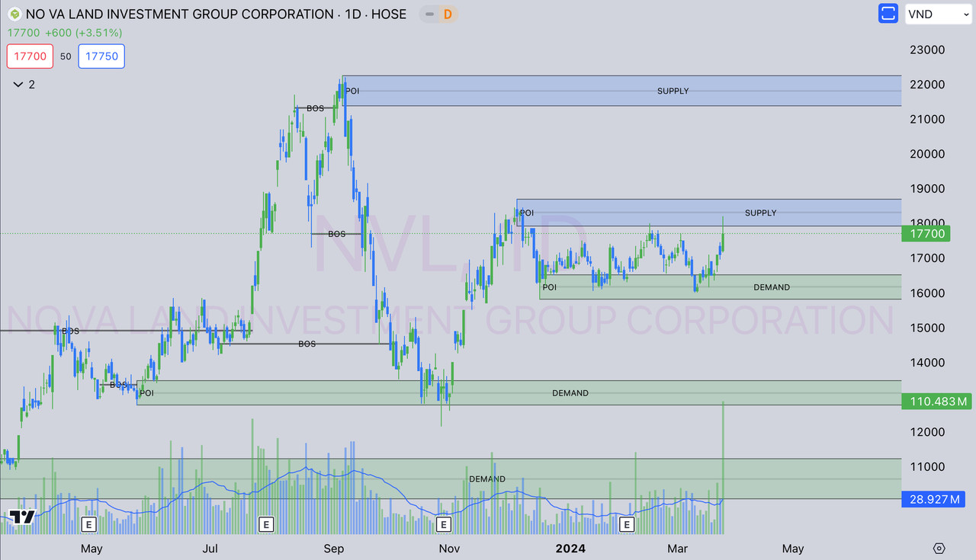Select the SUPPLY zone label near 18000

(760, 213)
